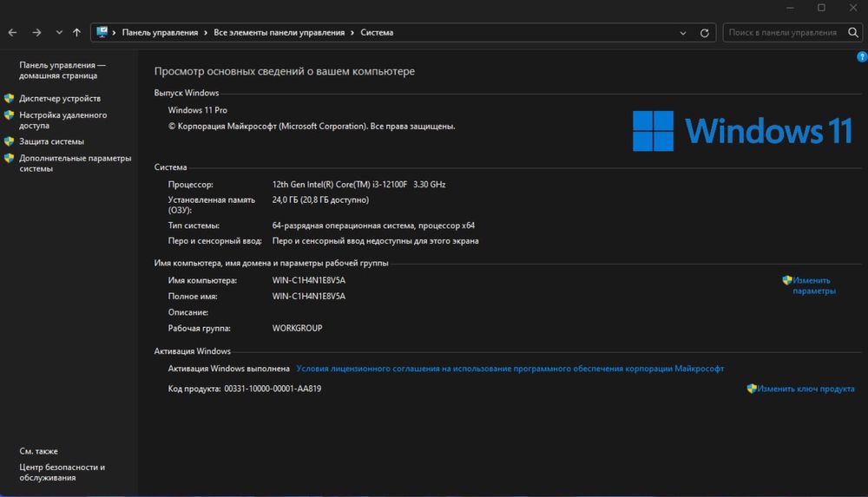Open the recent locations dropdown arrow
The height and width of the screenshot is (497, 868).
click(59, 33)
